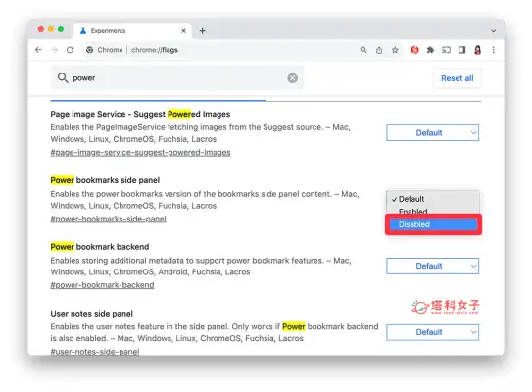Open the Chrome three-dot menu
This screenshot has height=392, width=532.
[x=494, y=50]
